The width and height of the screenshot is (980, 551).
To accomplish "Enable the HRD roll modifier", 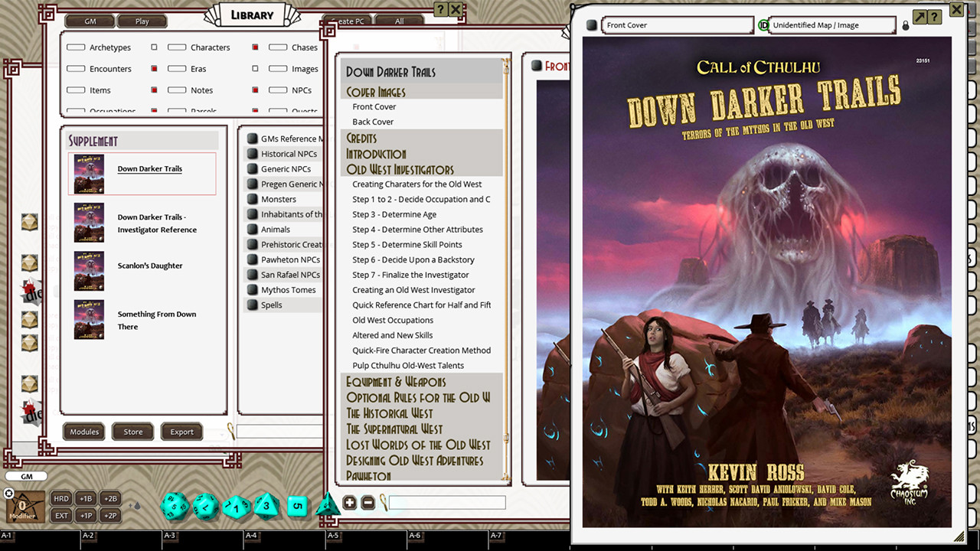I will tap(60, 498).
